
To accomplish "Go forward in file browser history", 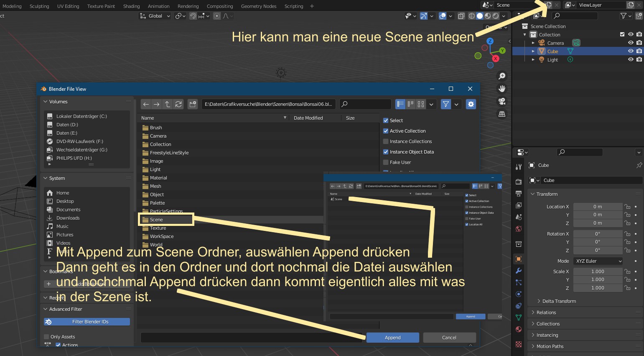I will (156, 104).
